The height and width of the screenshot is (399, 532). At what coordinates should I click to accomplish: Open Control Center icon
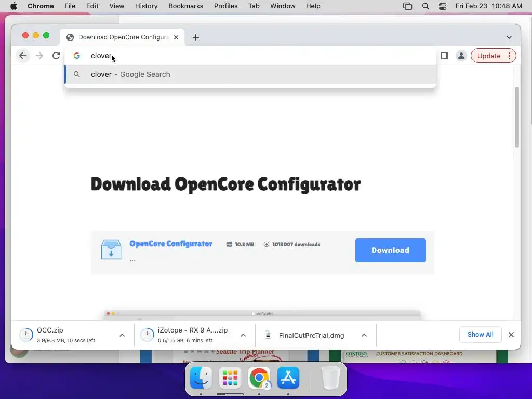443,6
